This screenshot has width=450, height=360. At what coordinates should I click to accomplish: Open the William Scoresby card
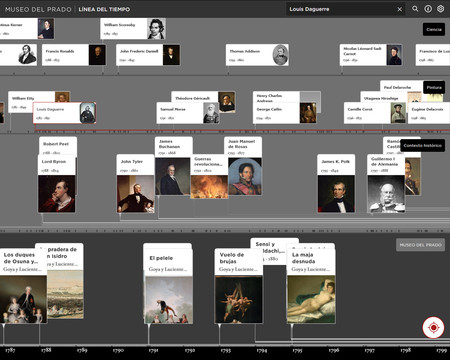point(133,29)
